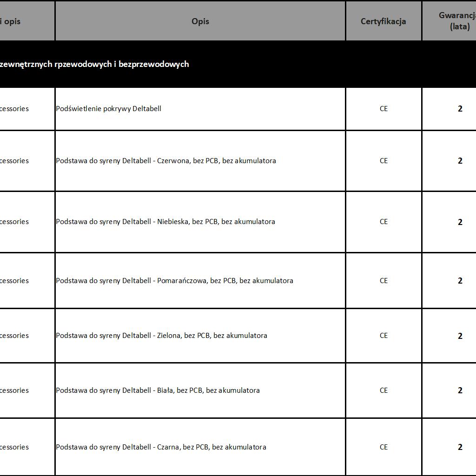Click the partially visible 'opis' column header
Viewport: 476px width, 476px height.
click(27, 21)
